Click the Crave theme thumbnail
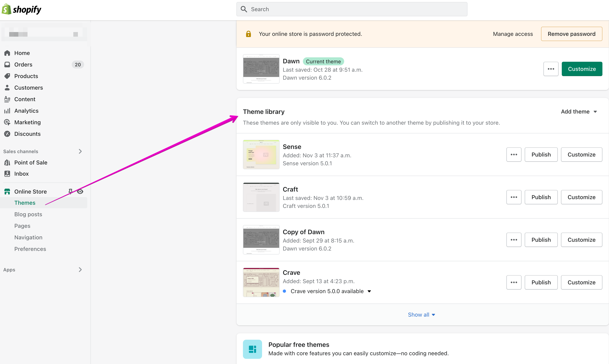Image resolution: width=609 pixels, height=364 pixels. pos(261,282)
